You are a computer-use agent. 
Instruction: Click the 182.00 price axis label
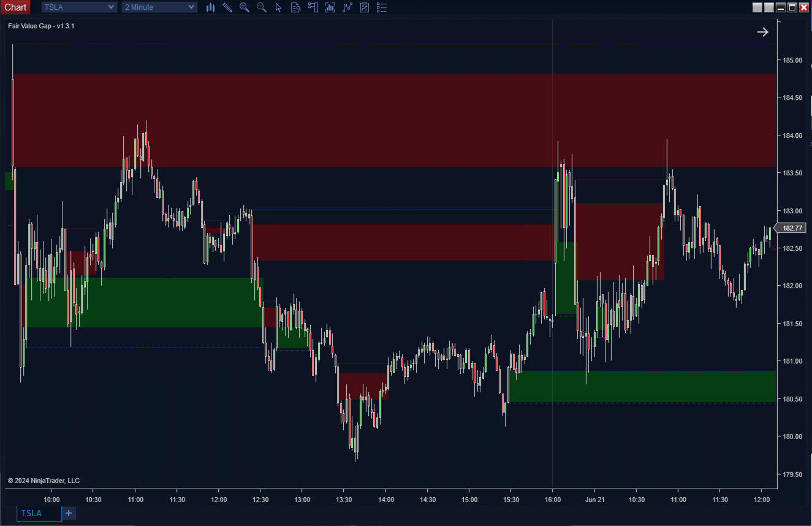pyautogui.click(x=792, y=286)
